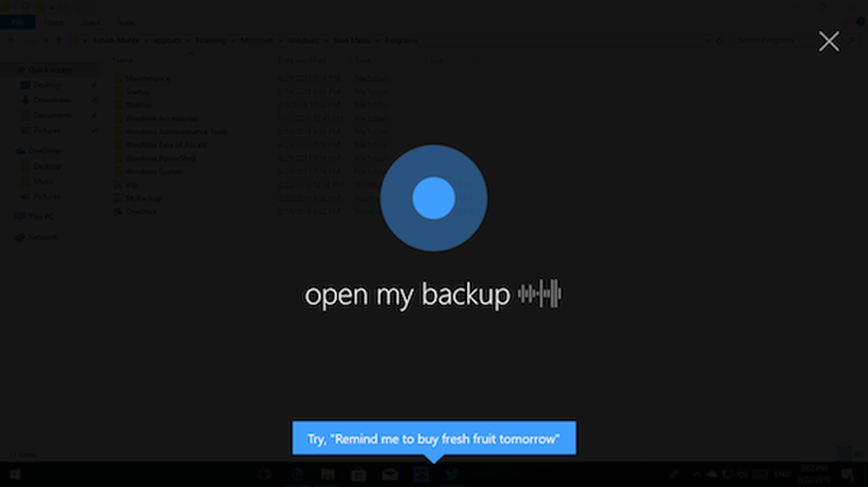Click the Cortana listening circle
Viewport: 868px width, 487px height.
click(433, 198)
